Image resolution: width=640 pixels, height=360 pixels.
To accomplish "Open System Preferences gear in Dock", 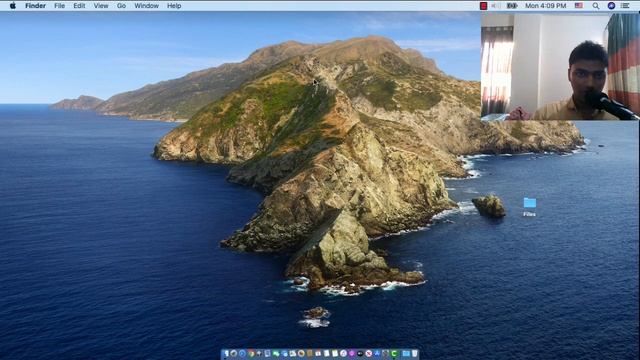I will (385, 353).
